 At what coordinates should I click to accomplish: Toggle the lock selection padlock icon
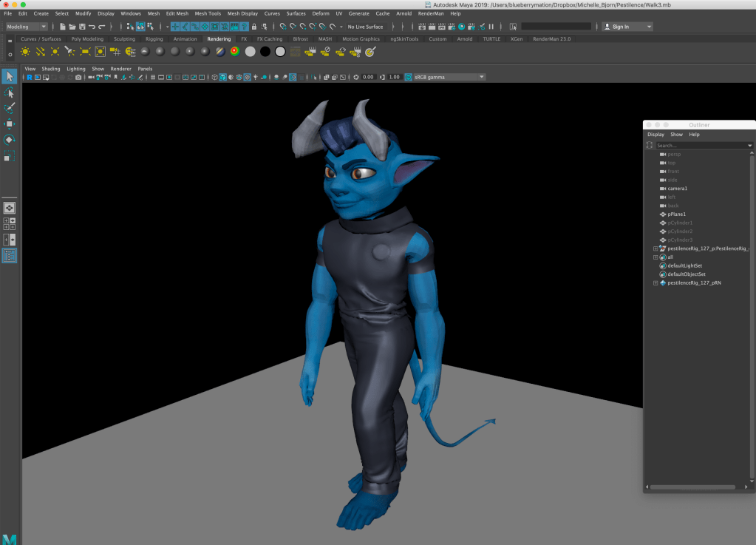click(x=254, y=27)
